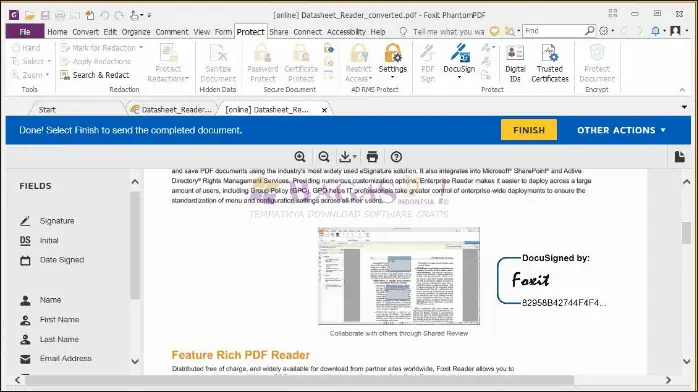Expand OTHER ACTIONS dropdown
Viewport: 698px width, 392px height.
(621, 130)
